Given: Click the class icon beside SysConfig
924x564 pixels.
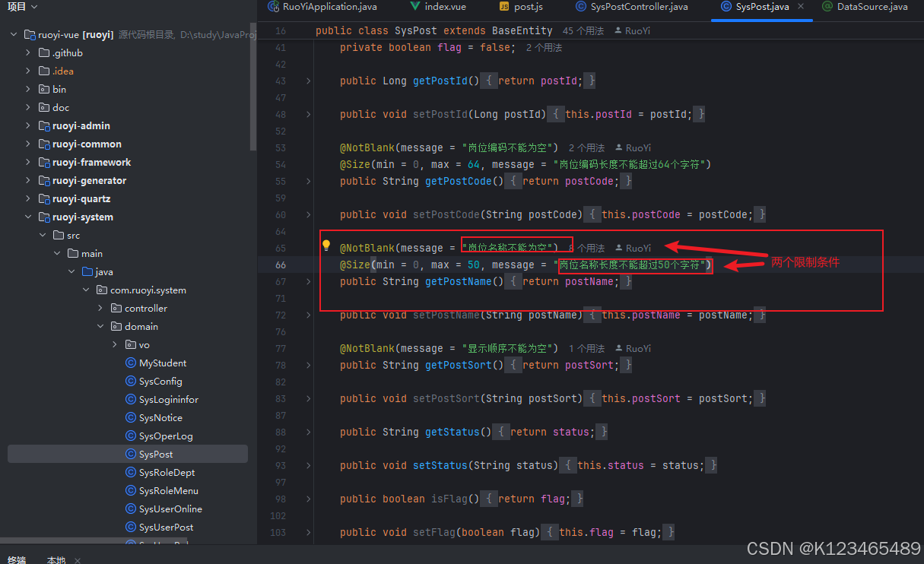Looking at the screenshot, I should click(x=131, y=382).
